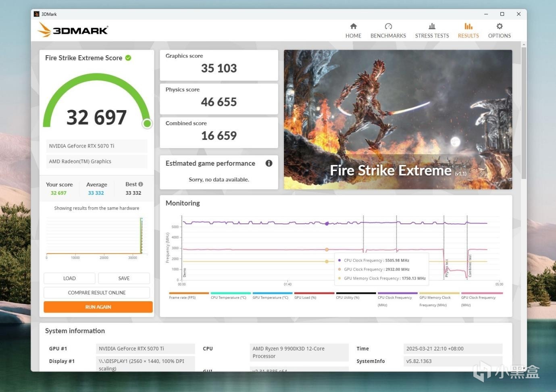Click the NVIDIA GeForce RTX 5070 Ti row under the gauge
Viewport: 556px width, 392px height.
[97, 146]
